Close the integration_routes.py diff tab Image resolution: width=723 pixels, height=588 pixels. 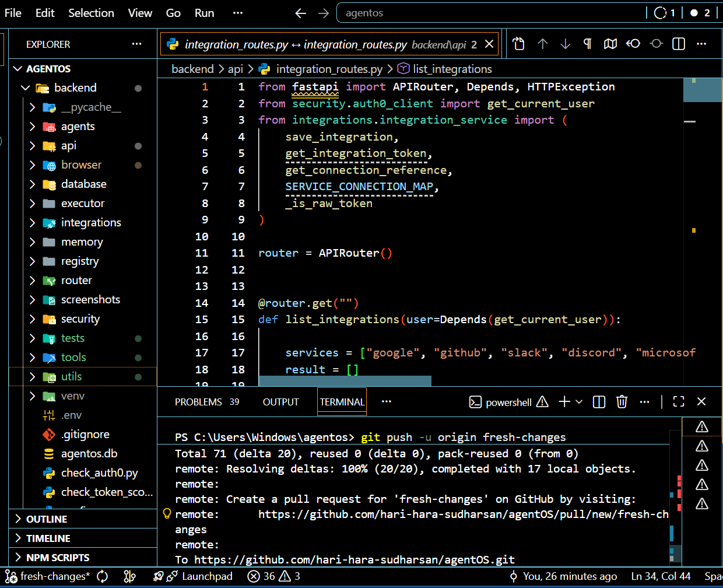click(x=489, y=44)
